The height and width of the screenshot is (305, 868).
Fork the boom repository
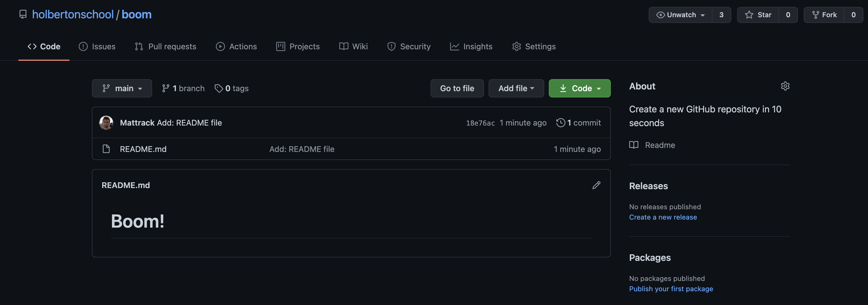coord(824,15)
